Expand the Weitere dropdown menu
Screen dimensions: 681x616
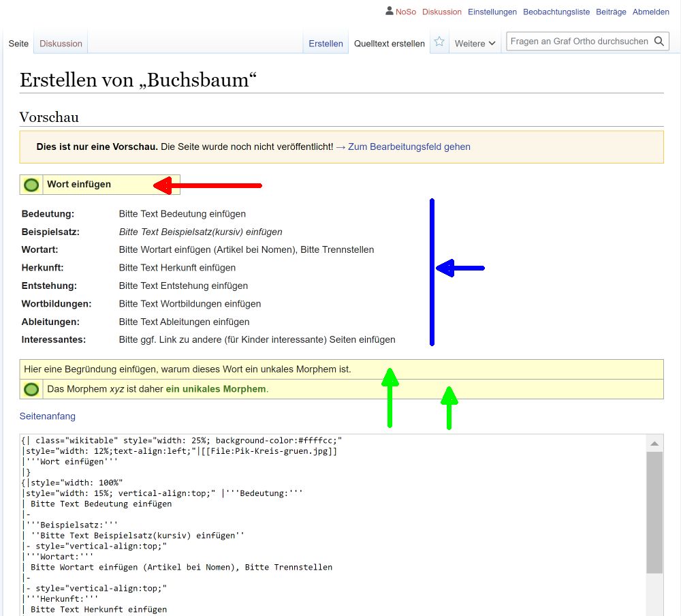(475, 44)
